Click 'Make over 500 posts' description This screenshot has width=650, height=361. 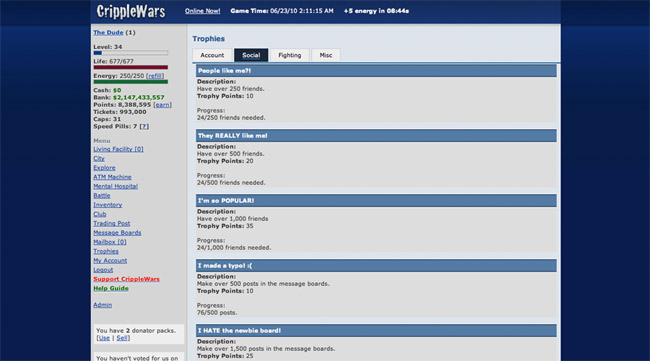[263, 284]
